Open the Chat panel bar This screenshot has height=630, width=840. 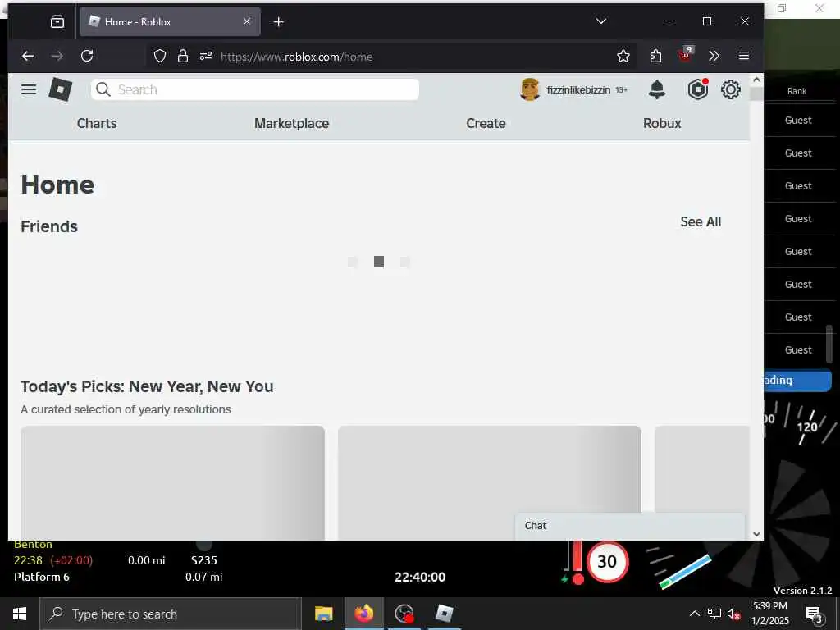(x=630, y=526)
